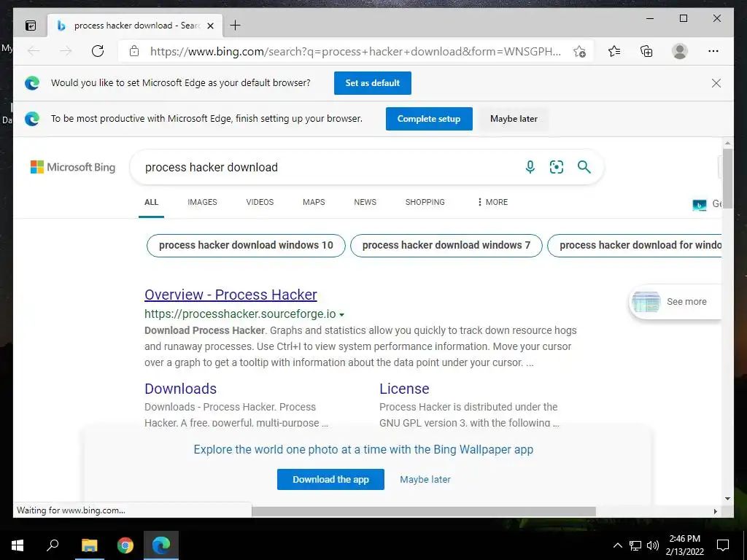747x560 pixels.
Task: Open the profile avatar menu
Action: click(680, 51)
